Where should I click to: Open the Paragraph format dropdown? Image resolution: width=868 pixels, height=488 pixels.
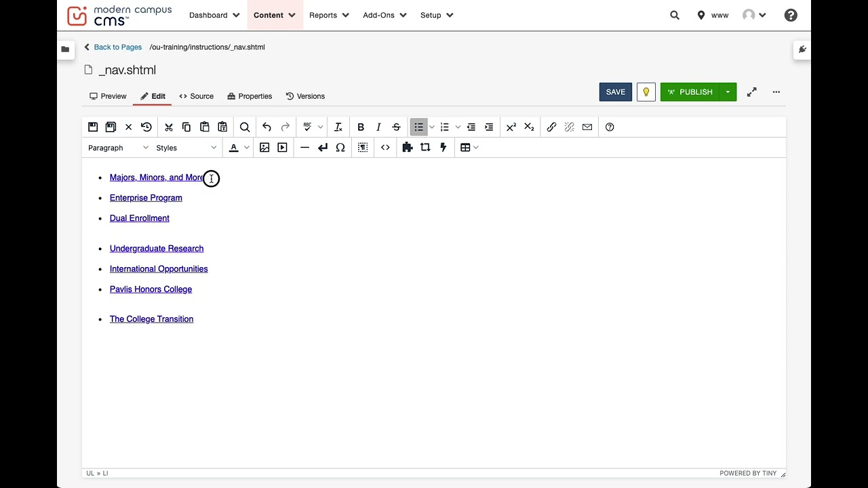pyautogui.click(x=118, y=148)
